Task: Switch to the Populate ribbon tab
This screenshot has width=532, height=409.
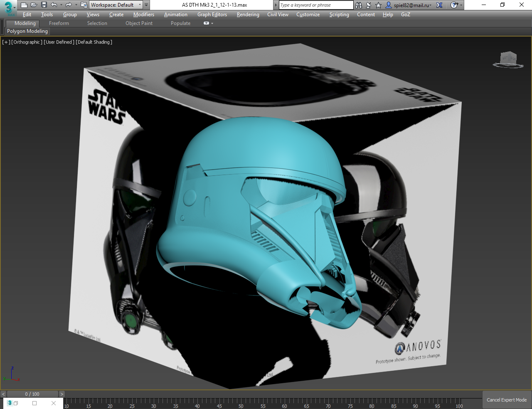Action: tap(180, 23)
